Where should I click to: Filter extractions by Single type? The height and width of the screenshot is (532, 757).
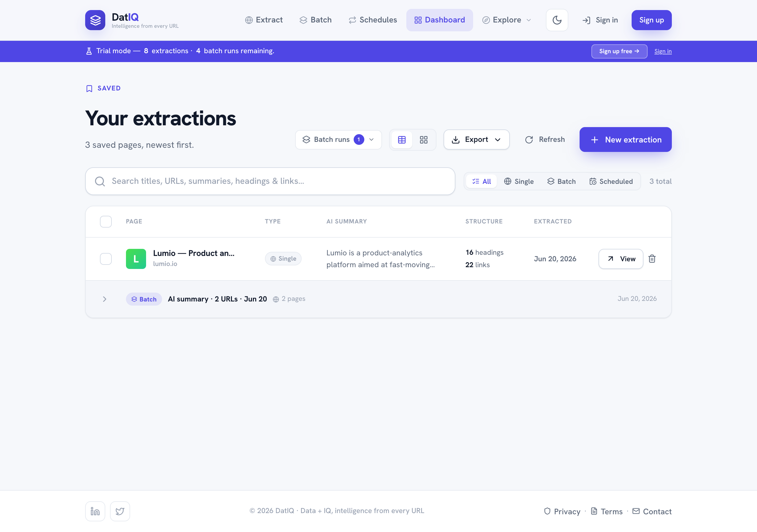click(x=519, y=181)
